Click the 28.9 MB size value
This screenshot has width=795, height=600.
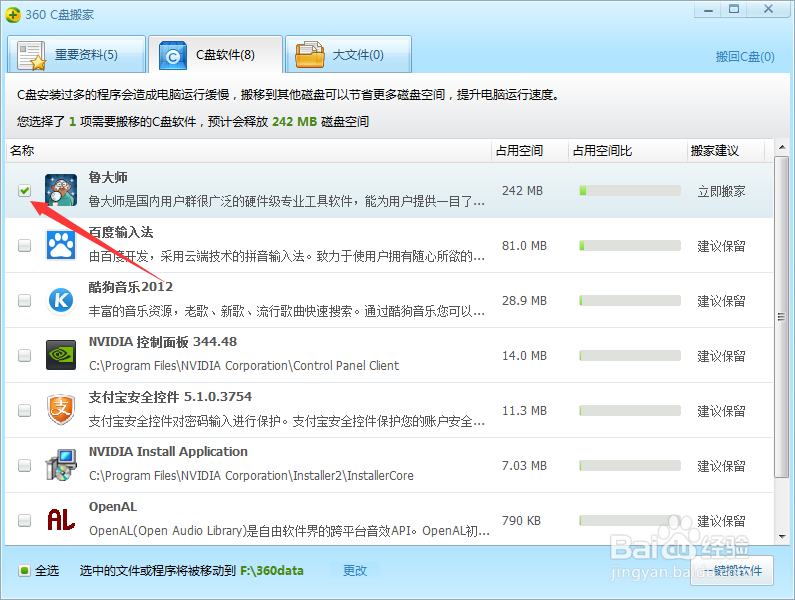coord(524,300)
